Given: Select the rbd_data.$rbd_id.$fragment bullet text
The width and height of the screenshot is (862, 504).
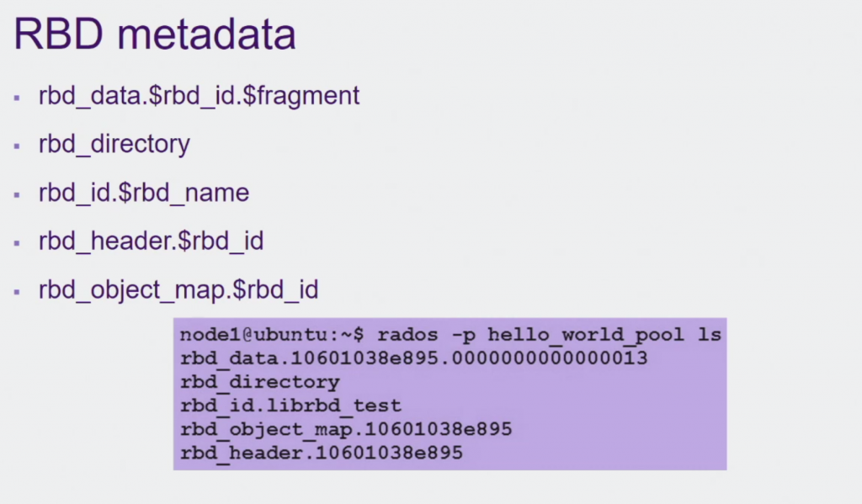Looking at the screenshot, I should [x=199, y=96].
